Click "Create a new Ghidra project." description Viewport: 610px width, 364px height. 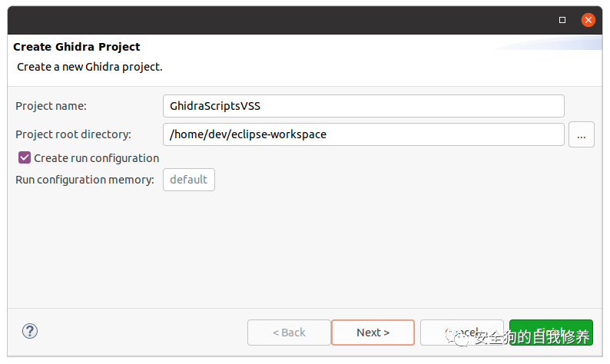[x=90, y=67]
